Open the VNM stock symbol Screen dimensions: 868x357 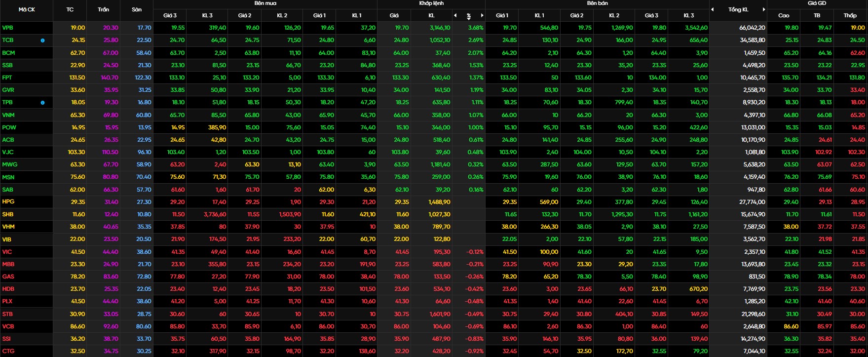(x=8, y=115)
